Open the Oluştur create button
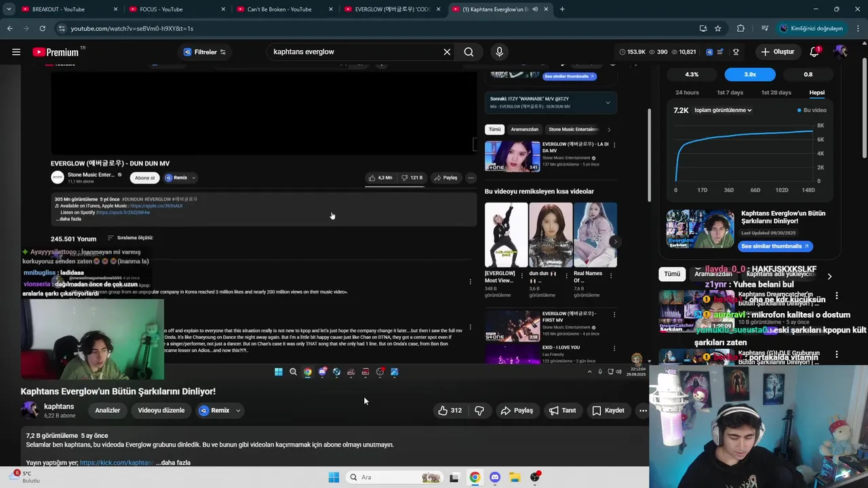The height and width of the screenshot is (488, 868). click(777, 52)
